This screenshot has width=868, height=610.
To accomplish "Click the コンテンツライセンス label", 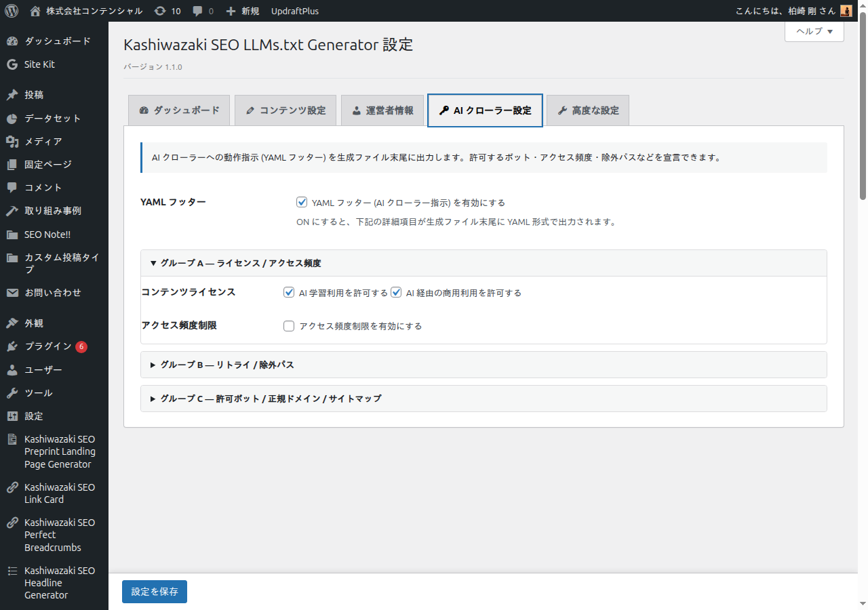I will click(189, 292).
